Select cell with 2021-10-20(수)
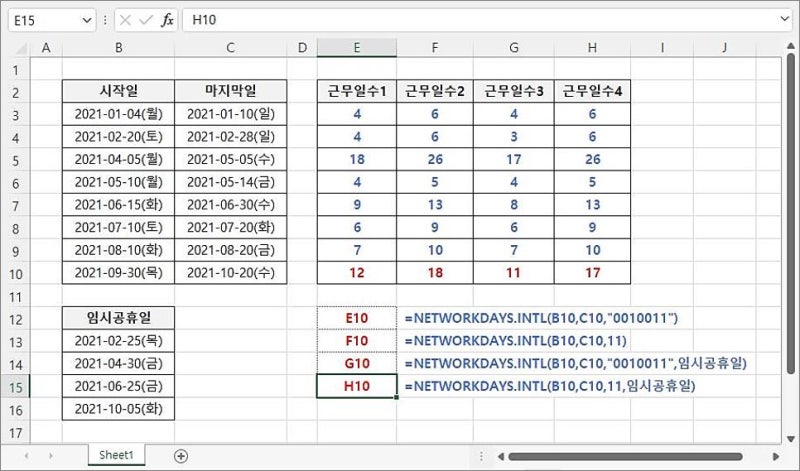 pos(231,272)
